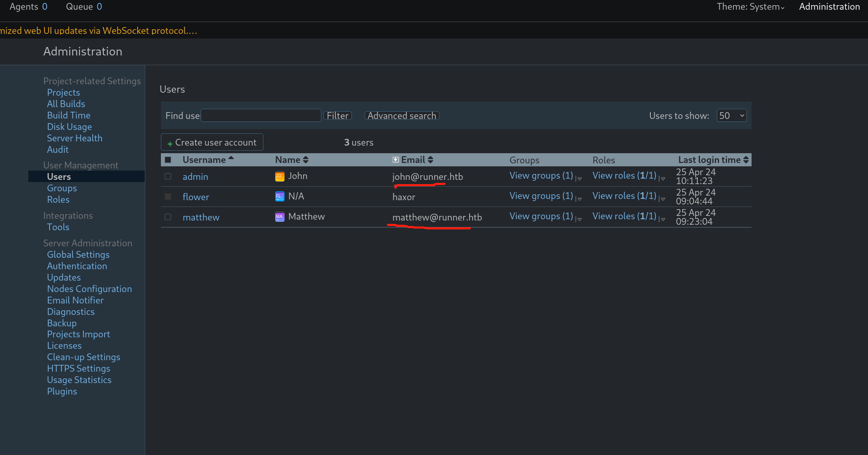Viewport: 868px width, 455px height.
Task: Open the admin username link
Action: (195, 176)
